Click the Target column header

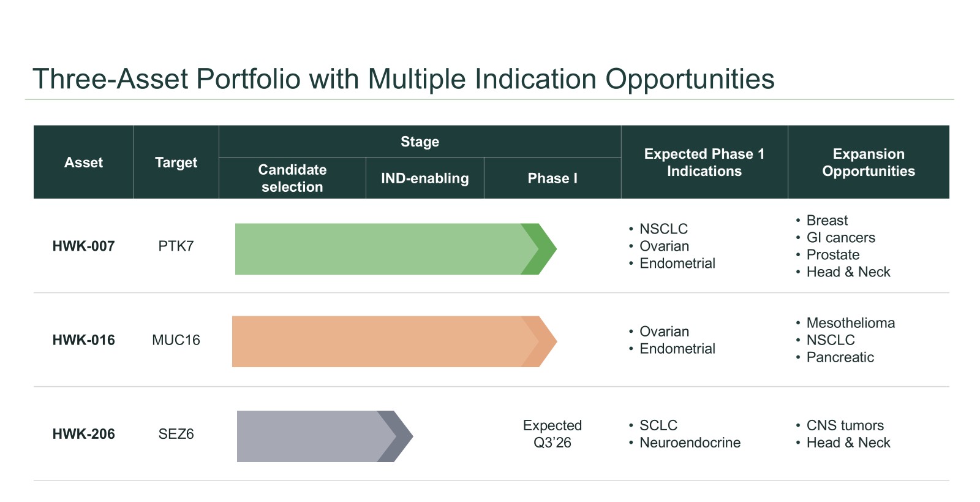176,162
